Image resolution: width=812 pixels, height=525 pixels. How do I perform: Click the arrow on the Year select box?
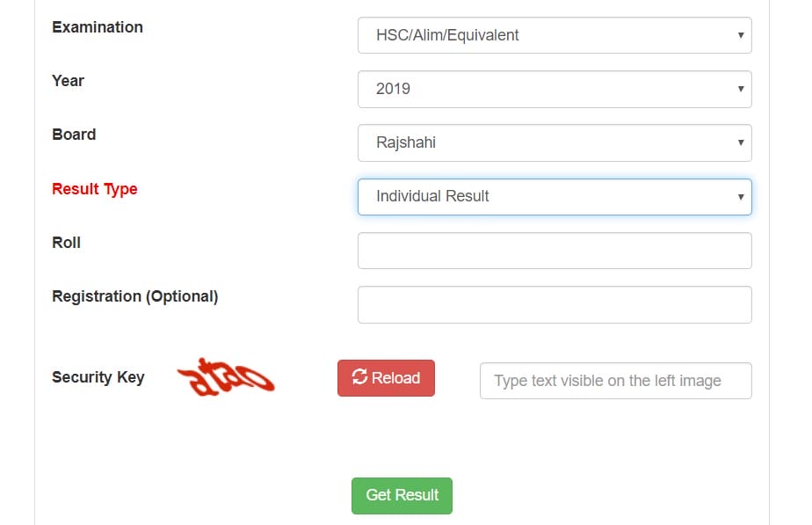(741, 89)
